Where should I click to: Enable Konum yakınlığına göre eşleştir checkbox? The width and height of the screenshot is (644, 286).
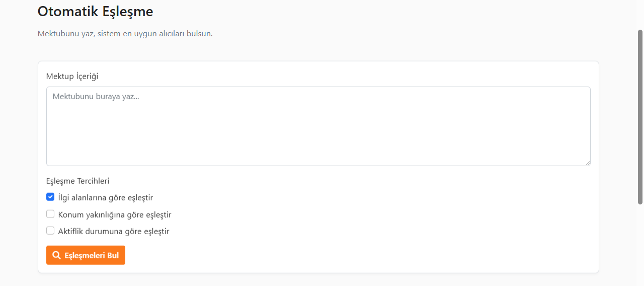pos(50,214)
